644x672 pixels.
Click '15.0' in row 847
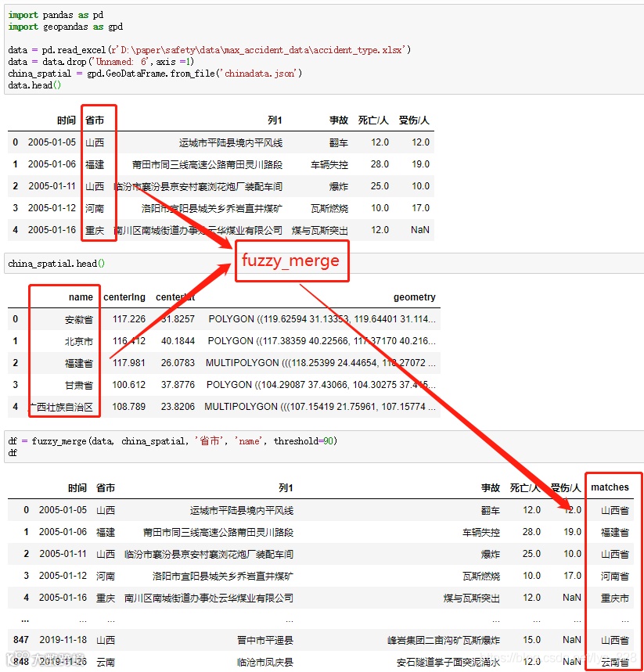[x=531, y=640]
